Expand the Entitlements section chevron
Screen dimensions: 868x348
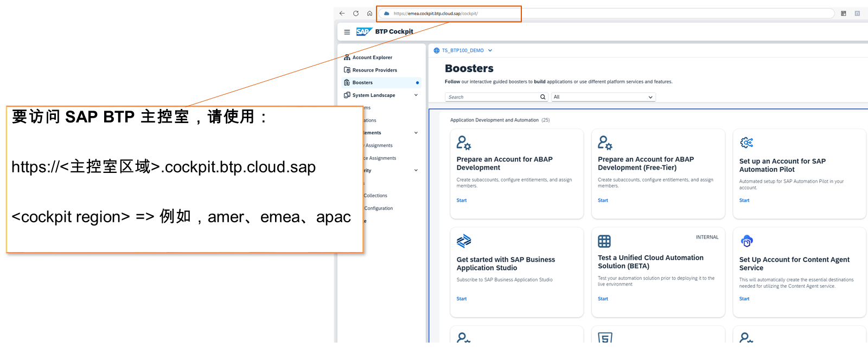pos(416,133)
